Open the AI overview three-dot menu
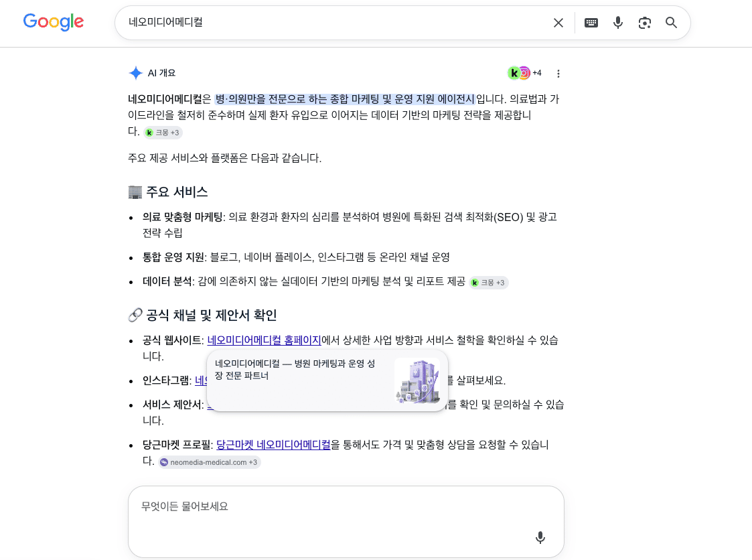This screenshot has height=560, width=752. pyautogui.click(x=558, y=74)
